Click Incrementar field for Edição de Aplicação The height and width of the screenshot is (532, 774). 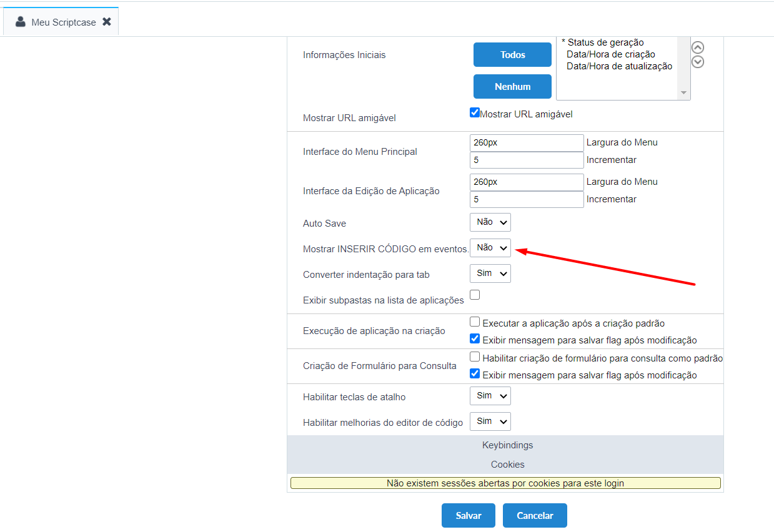click(527, 199)
